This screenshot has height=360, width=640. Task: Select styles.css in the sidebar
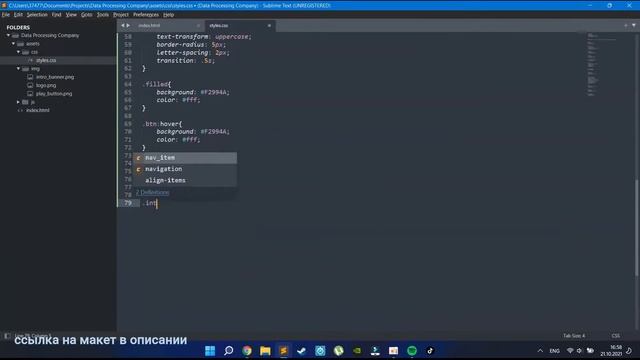pyautogui.click(x=46, y=60)
